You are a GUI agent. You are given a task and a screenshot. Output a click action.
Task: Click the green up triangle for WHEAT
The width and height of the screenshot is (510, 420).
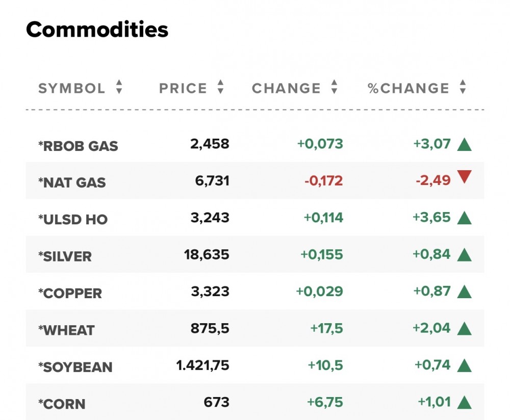point(464,328)
